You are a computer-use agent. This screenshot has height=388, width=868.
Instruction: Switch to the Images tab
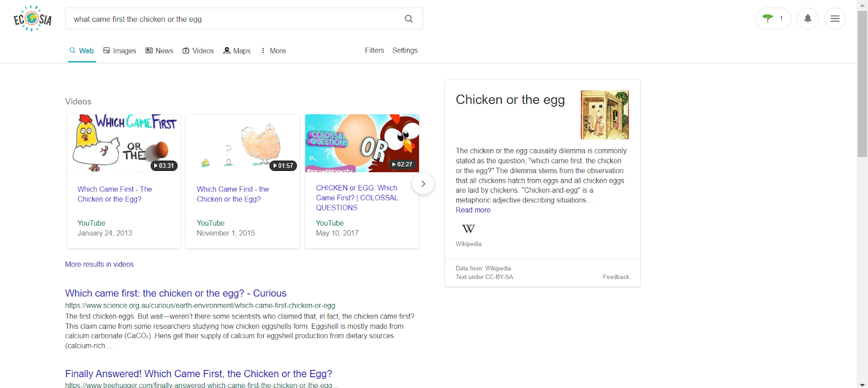click(x=120, y=50)
